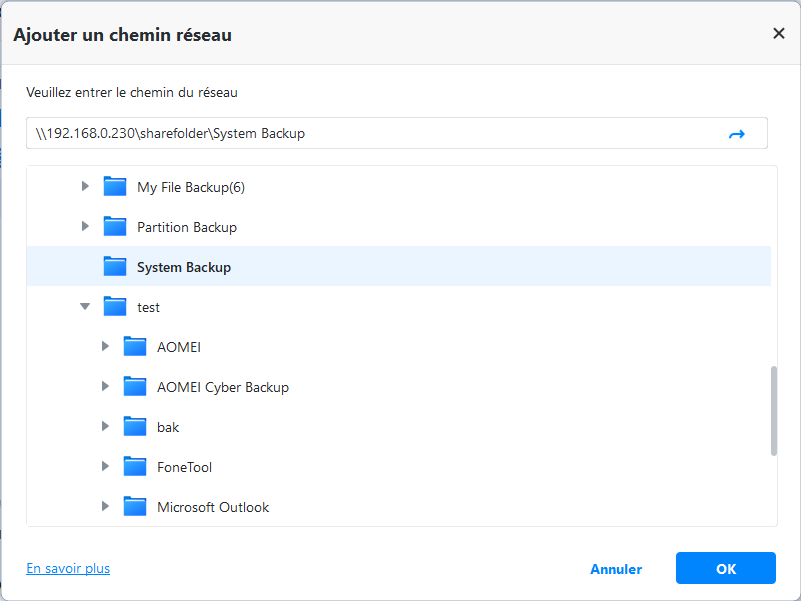Image resolution: width=801 pixels, height=601 pixels.
Task: Open the En savoir plus link
Action: click(68, 568)
